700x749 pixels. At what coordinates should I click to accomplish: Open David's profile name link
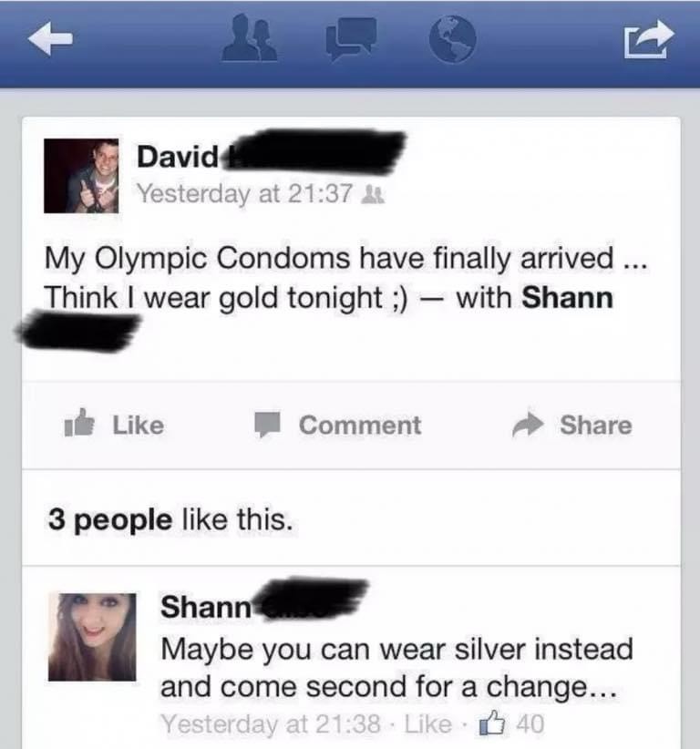178,156
